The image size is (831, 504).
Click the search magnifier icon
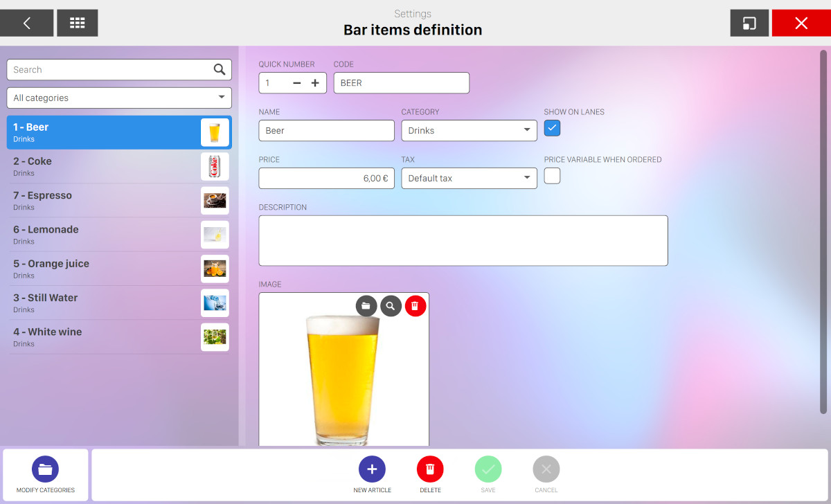(220, 69)
